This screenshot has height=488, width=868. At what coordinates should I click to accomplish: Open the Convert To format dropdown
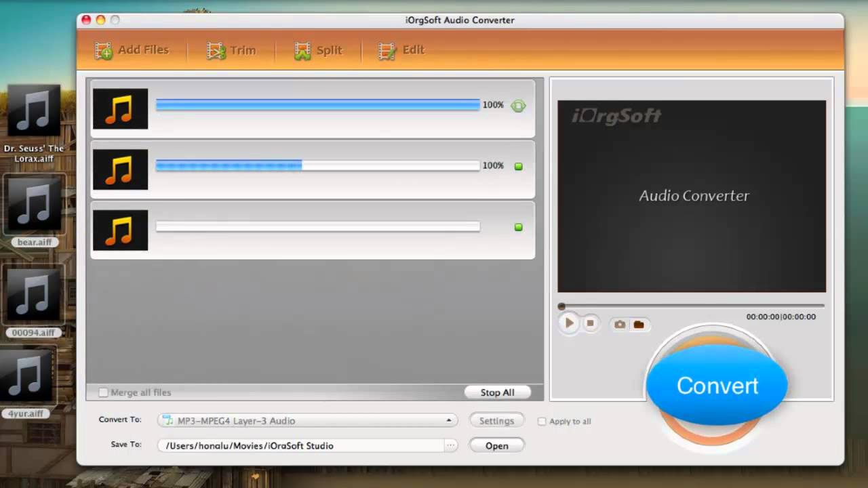[308, 420]
